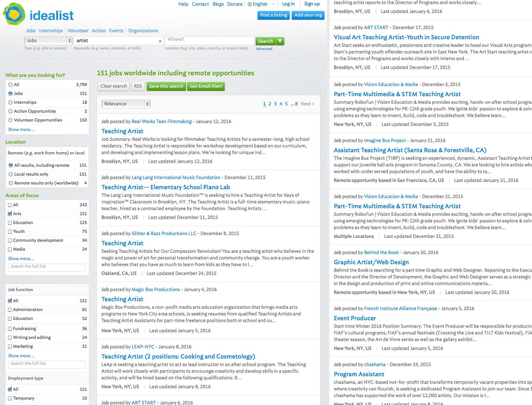Screen dimensions: 532x405
Task: Click Post a listing button
Action: (x=274, y=15)
